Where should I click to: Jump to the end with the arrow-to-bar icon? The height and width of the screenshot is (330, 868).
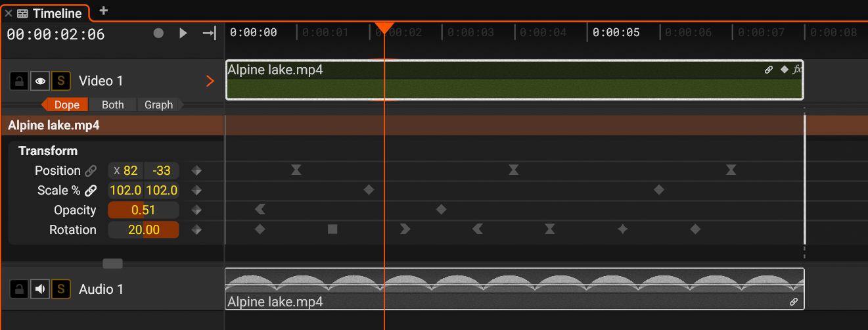click(x=209, y=33)
